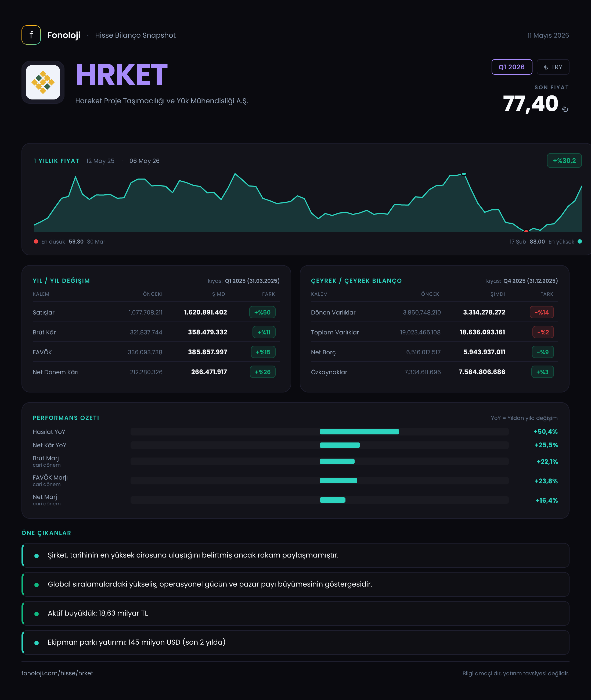Click the Fonoloji brand name

pos(64,35)
